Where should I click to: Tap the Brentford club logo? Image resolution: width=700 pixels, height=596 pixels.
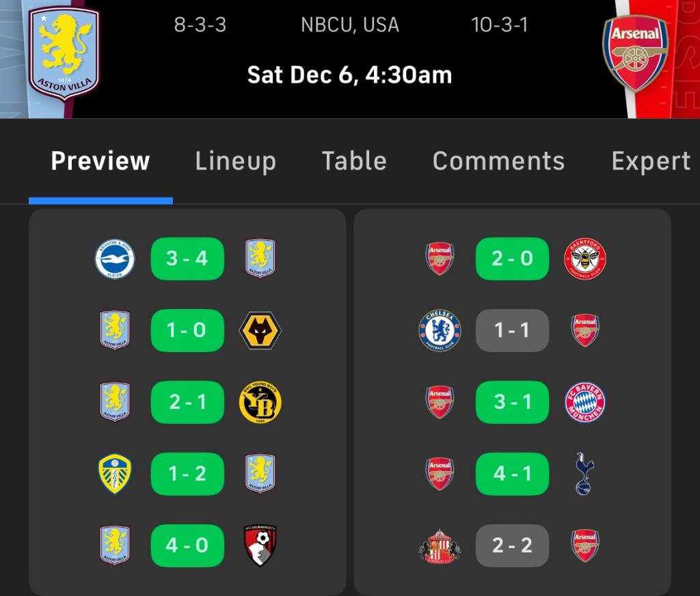click(584, 259)
